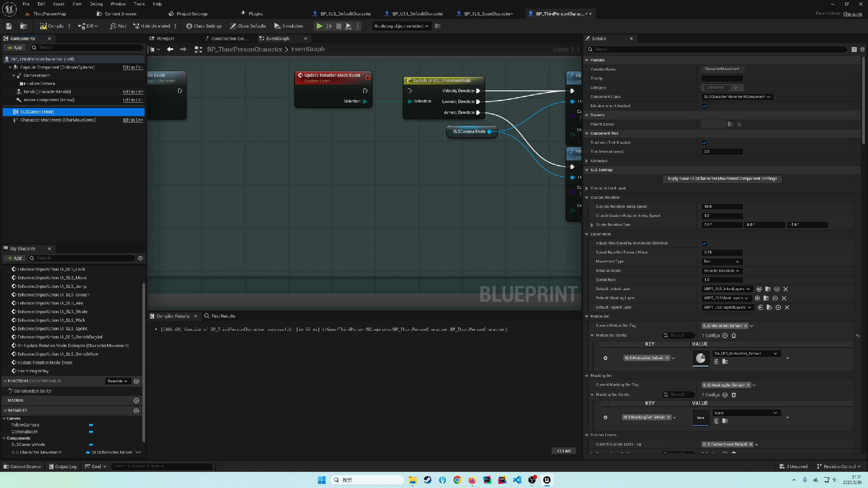Open Class Settings
This screenshot has width=868, height=488.
coord(204,26)
